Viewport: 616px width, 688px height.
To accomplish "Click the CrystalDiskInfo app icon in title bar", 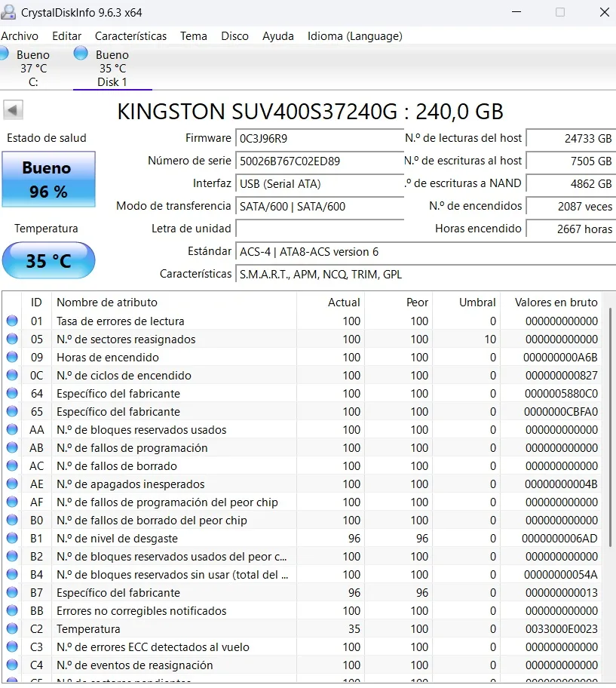I will pos(9,12).
